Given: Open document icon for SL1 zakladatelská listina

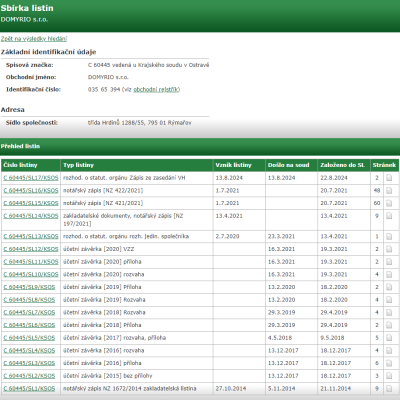Looking at the screenshot, I should (389, 389).
